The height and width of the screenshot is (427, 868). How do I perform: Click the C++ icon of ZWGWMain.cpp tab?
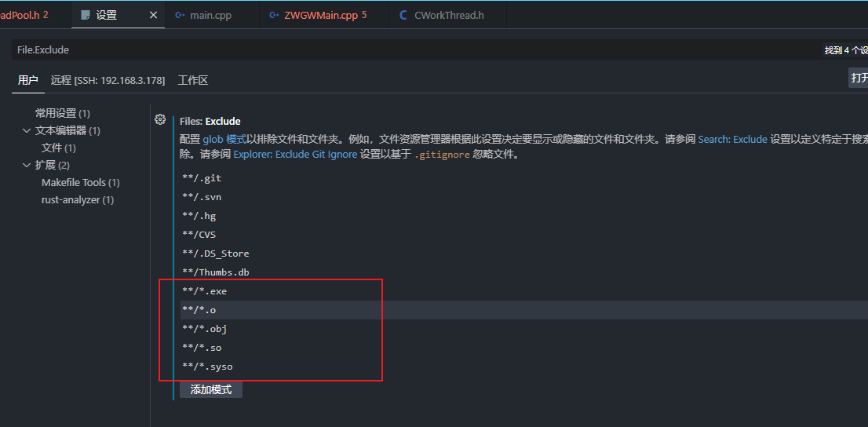coord(274,16)
